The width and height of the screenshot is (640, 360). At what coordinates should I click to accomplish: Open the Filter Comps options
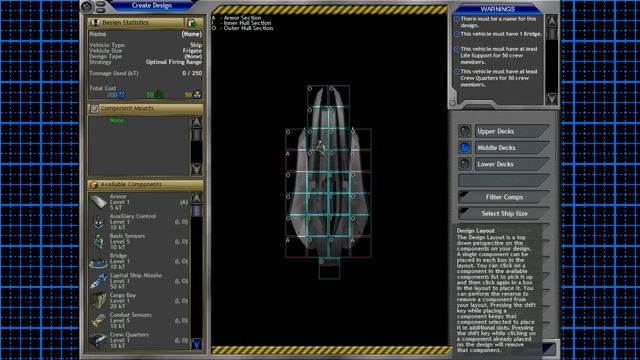tap(504, 197)
